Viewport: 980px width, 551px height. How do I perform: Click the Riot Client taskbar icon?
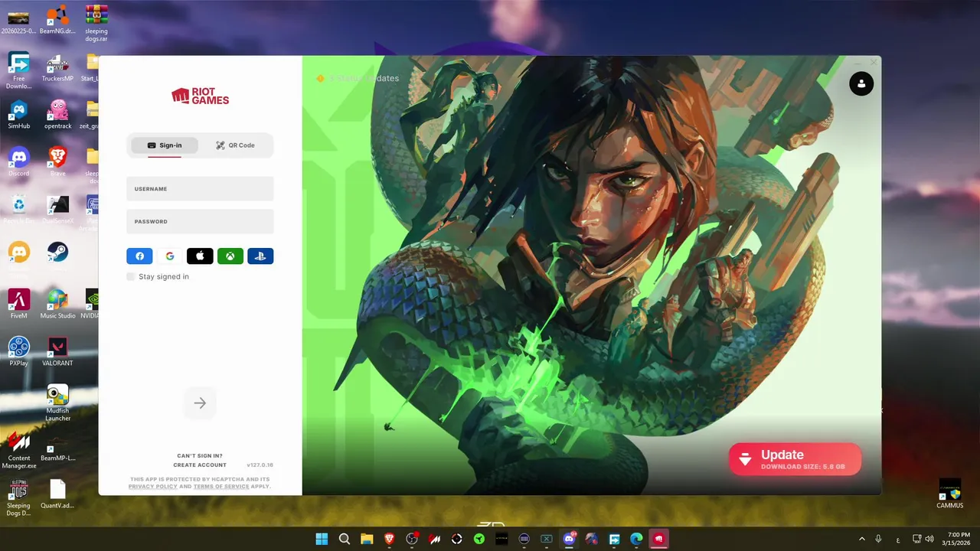point(658,539)
